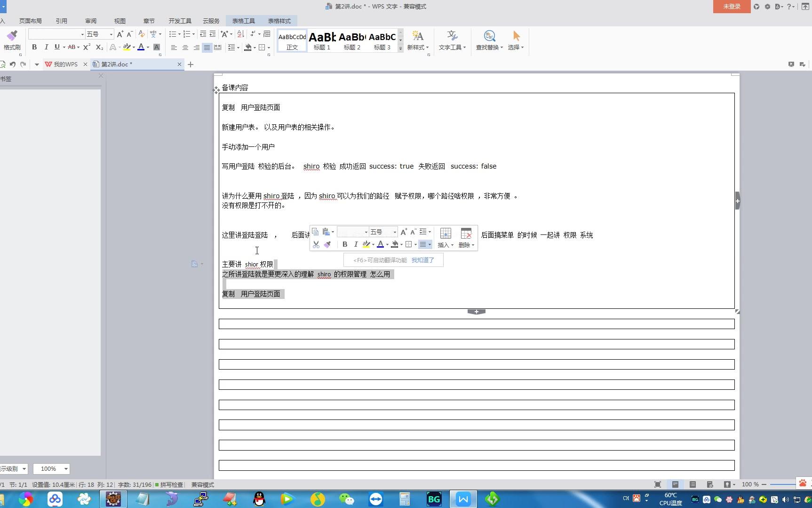Apply the yellow text highlight color in the ribbon

pos(127,47)
